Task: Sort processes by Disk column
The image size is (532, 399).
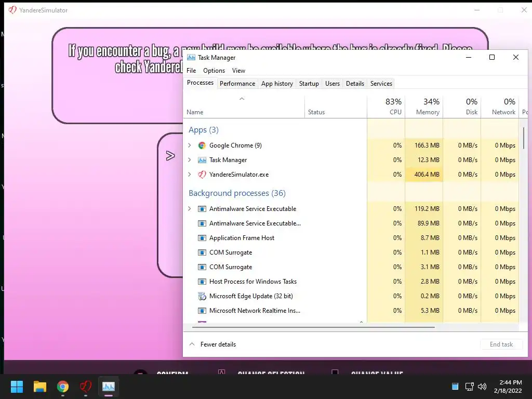Action: click(462, 107)
